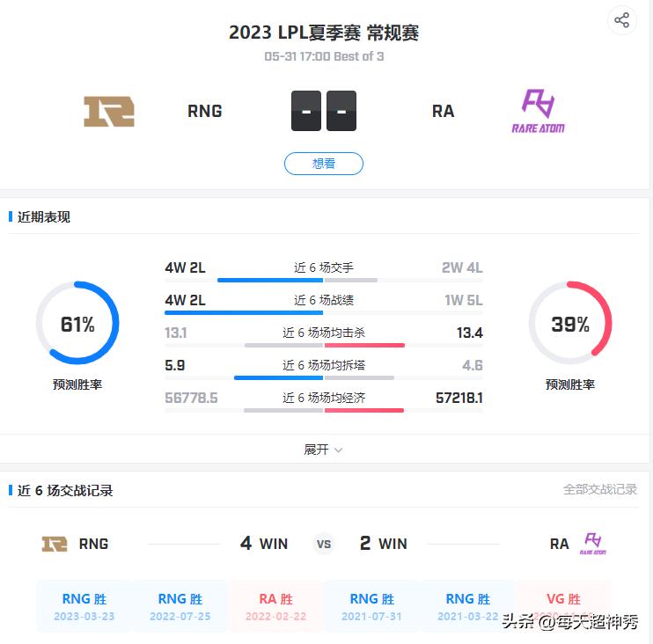Click the 2 WIN head-to-head count
This screenshot has width=653, height=644.
pyautogui.click(x=384, y=543)
